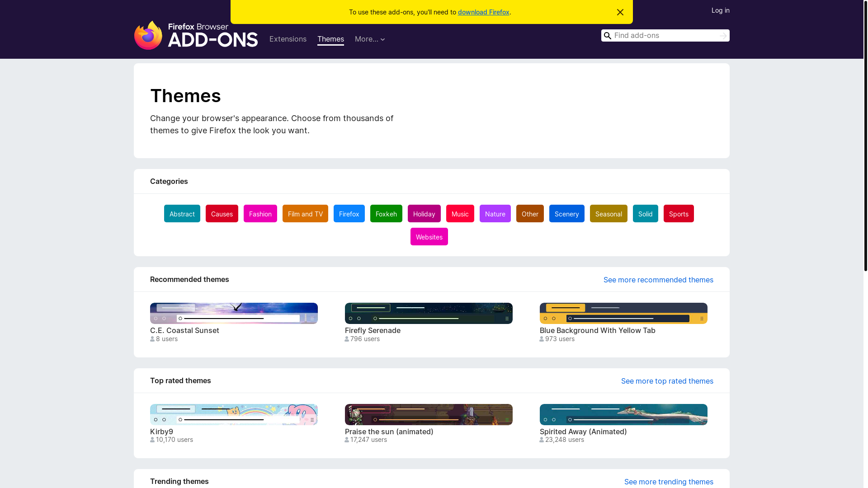Viewport: 868px width, 488px height.
Task: Click the C.E. Coastal Sunset title
Action: [x=184, y=330]
